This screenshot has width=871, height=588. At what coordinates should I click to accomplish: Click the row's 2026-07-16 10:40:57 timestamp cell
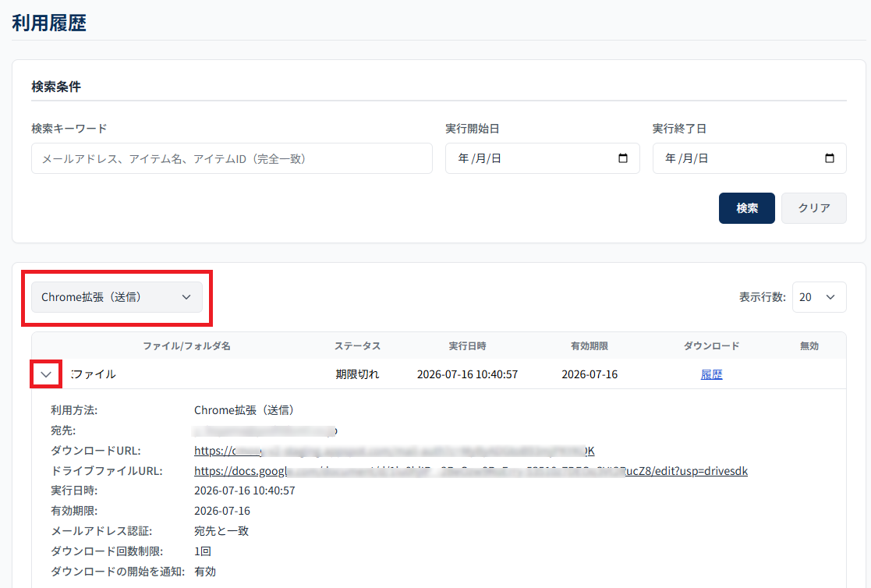click(467, 374)
